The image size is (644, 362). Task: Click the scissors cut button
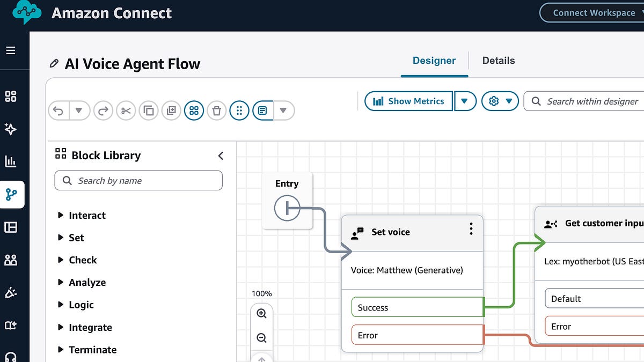[126, 111]
